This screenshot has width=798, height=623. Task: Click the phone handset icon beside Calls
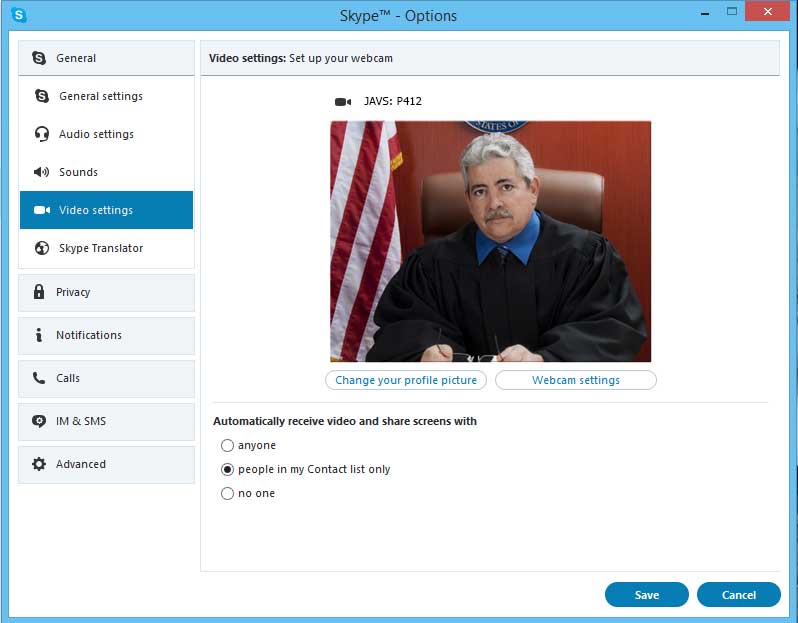click(x=39, y=378)
